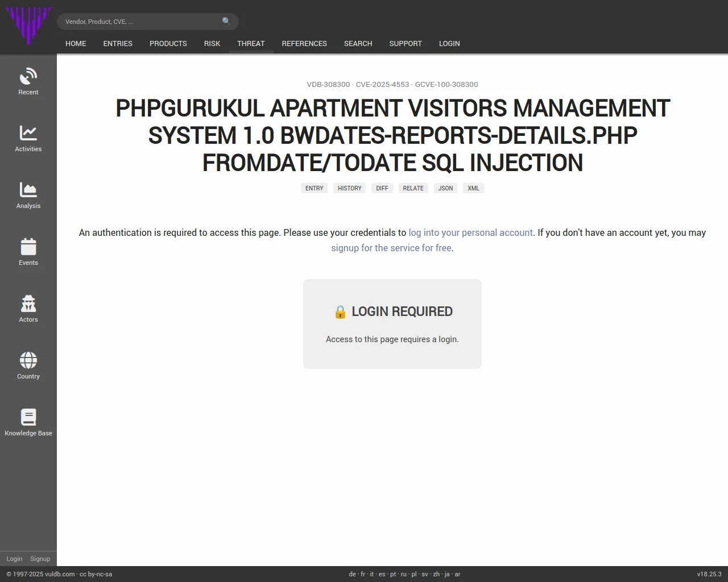Follow 'signup for the service for free' link
Image resolution: width=728 pixels, height=582 pixels.
point(391,248)
